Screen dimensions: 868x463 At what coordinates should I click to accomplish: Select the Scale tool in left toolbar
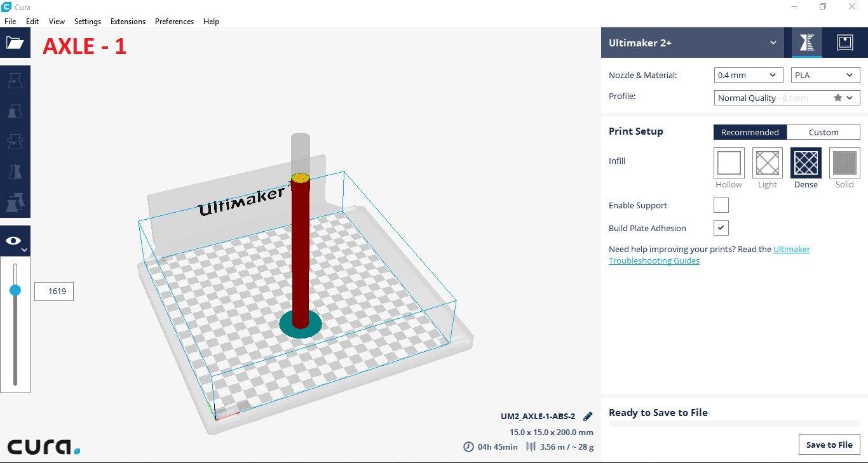click(x=15, y=111)
